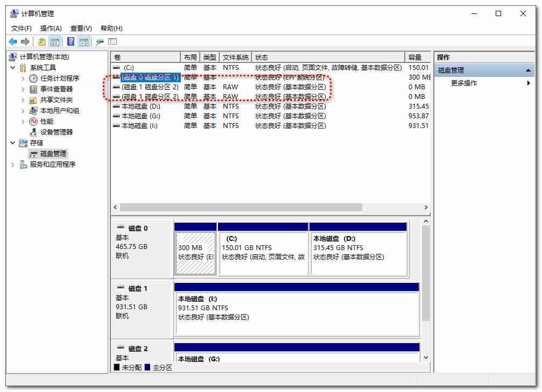Open the 操作(A) menu
The width and height of the screenshot is (542, 392).
[51, 28]
